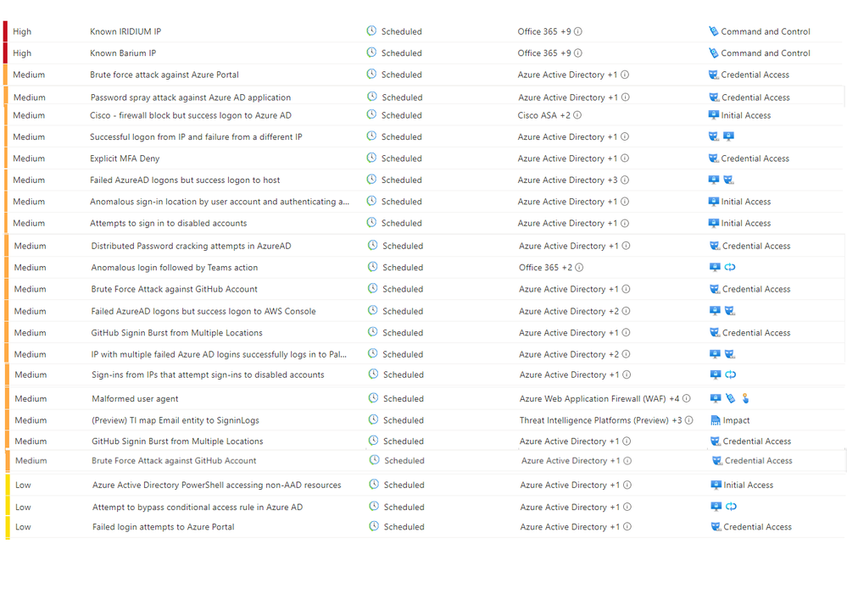847x616 pixels.
Task: Select Failed AzureAD logons but success logon to host
Action: click(185, 180)
